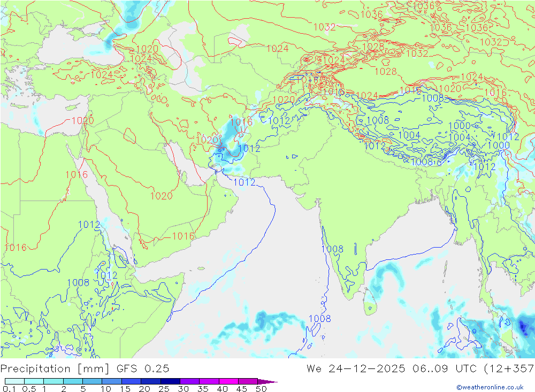
Task: Select the 45–50 mm legend swatch
Action: 248,381
